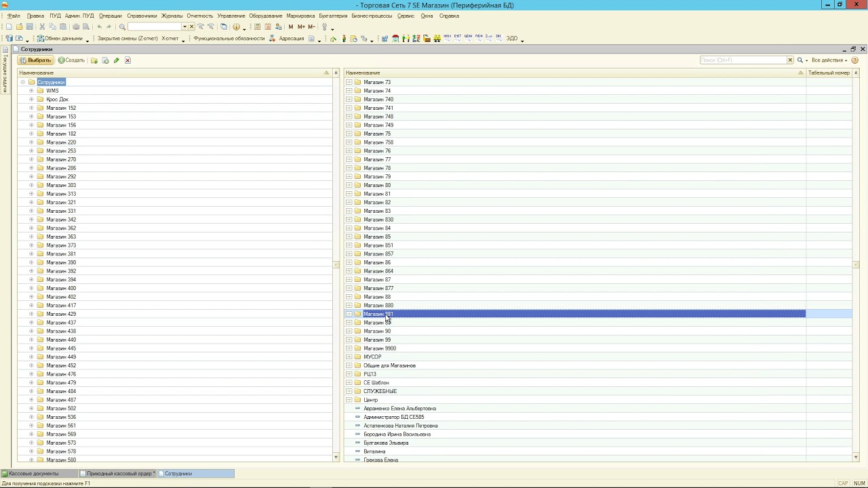868x488 pixels.
Task: Click the new document icon in the top toolbar
Action: (9, 27)
